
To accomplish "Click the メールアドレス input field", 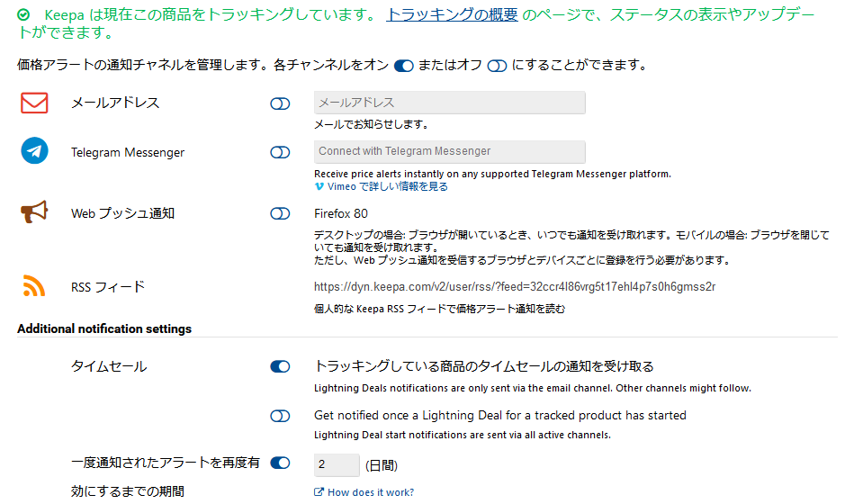I will point(449,103).
